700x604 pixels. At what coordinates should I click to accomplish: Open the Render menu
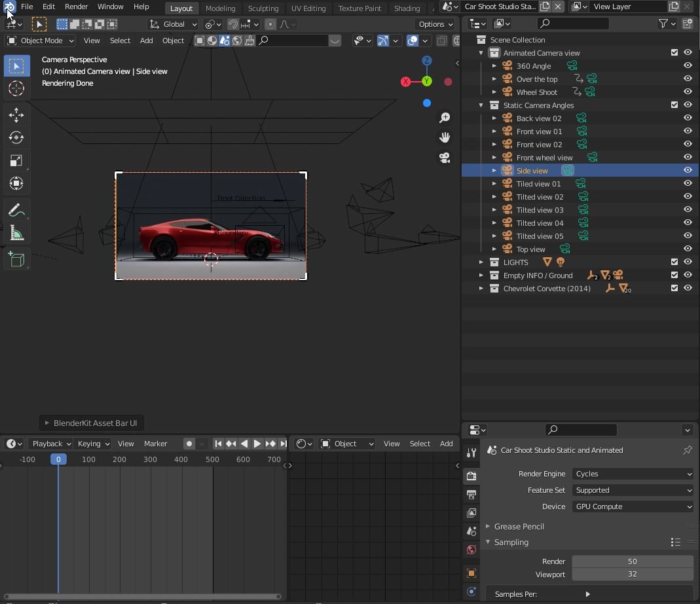click(77, 7)
